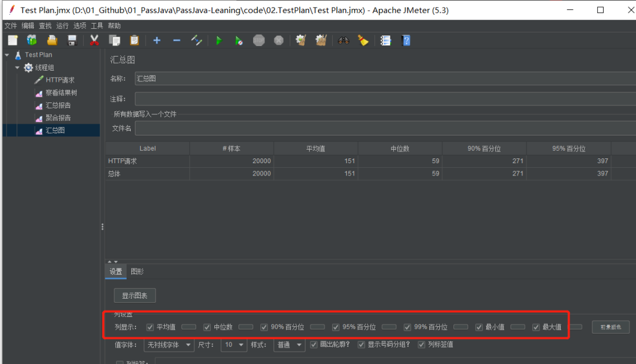Click the #样本 column header
This screenshot has width=636, height=364.
coord(231,148)
